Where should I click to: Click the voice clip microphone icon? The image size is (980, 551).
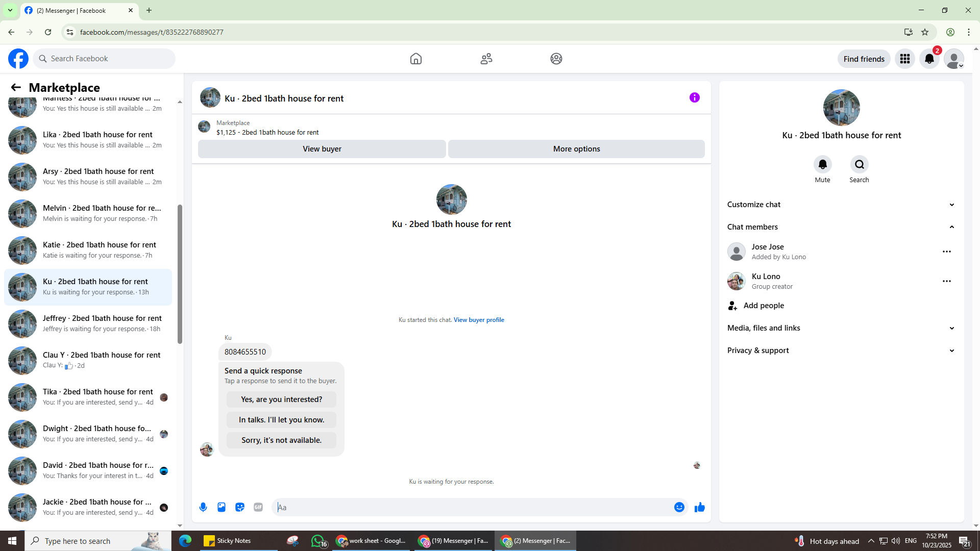203,507
